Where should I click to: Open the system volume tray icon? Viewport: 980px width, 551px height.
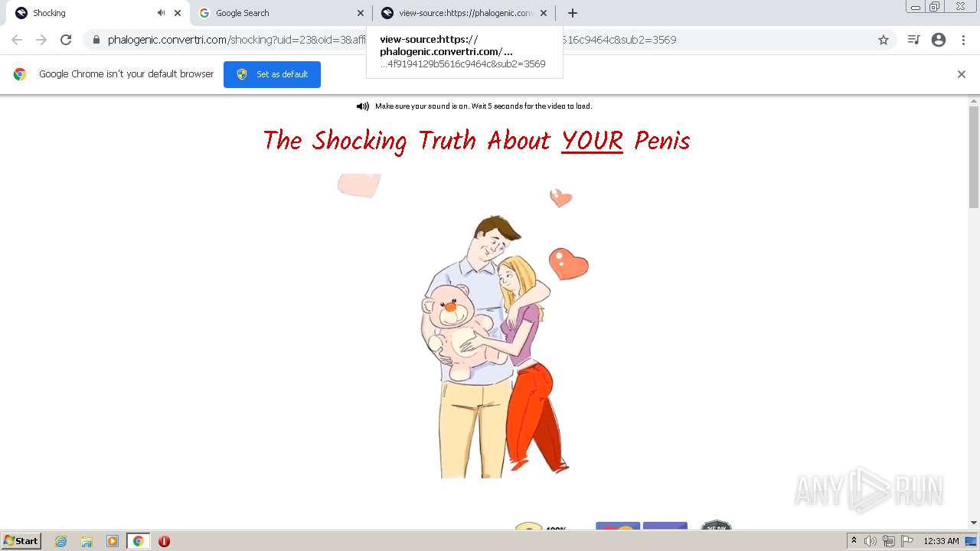tap(871, 541)
